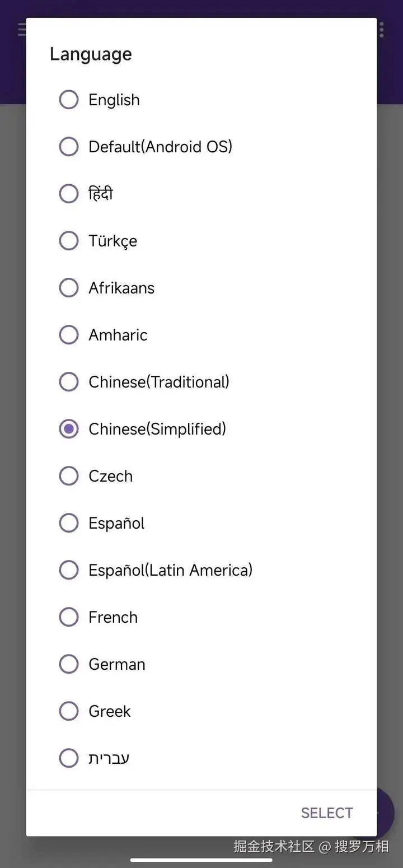Screen dimensions: 403x868
Task: Choose the עברית (Hebrew) language option
Action: point(69,758)
